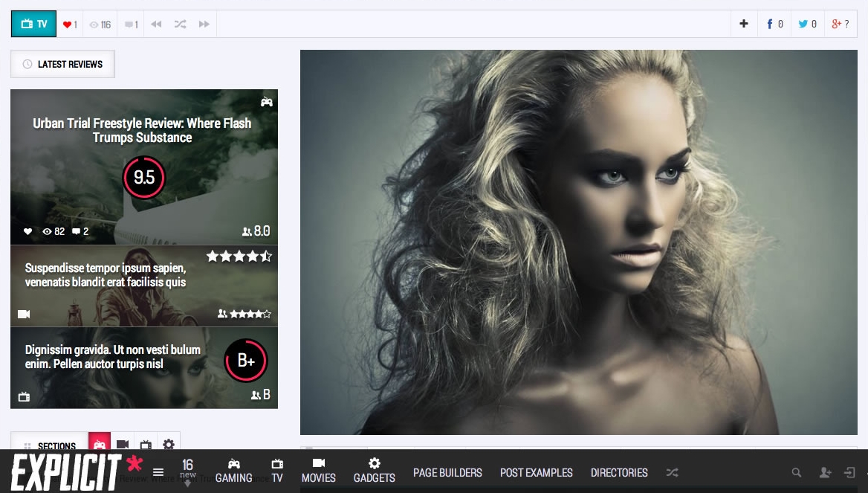Click the editor star rating on the Suspendisse card
The width and height of the screenshot is (868, 493).
click(x=239, y=256)
